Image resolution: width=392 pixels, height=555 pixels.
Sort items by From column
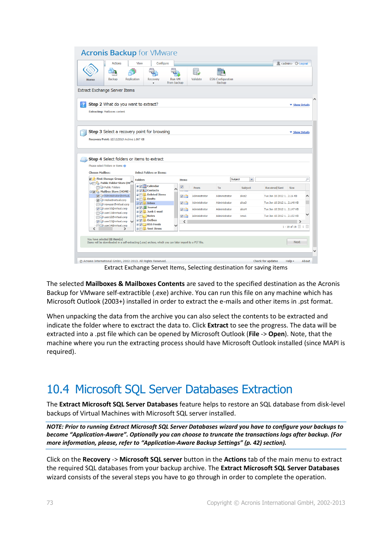click(197, 188)
